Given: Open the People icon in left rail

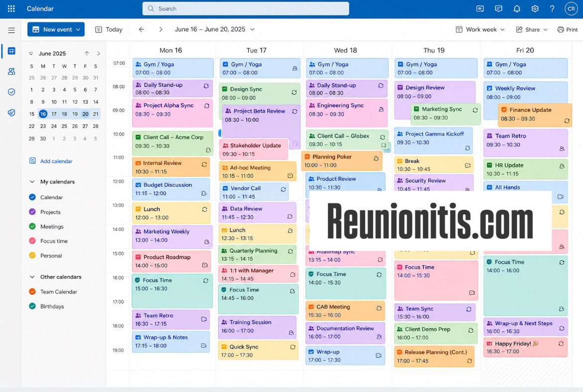Looking at the screenshot, I should point(11,71).
